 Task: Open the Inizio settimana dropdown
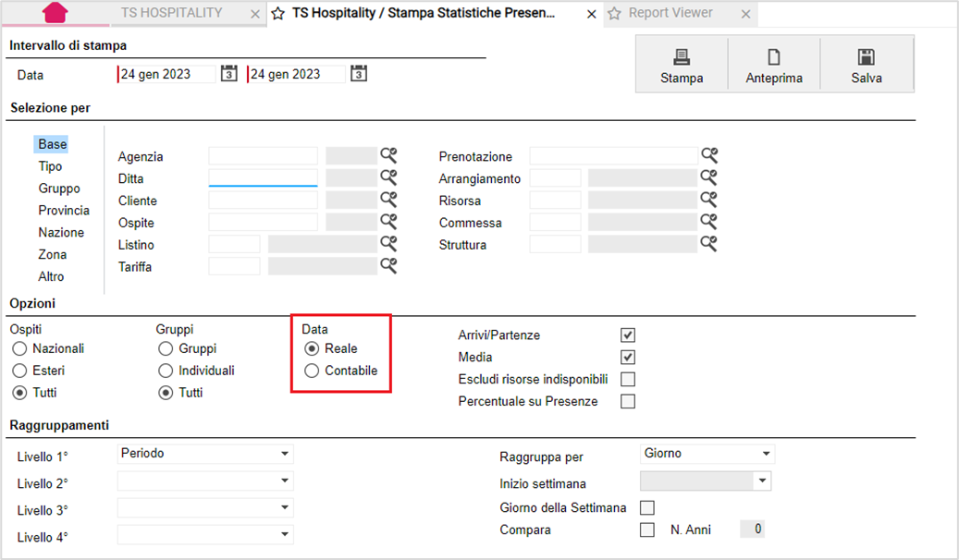coord(762,481)
